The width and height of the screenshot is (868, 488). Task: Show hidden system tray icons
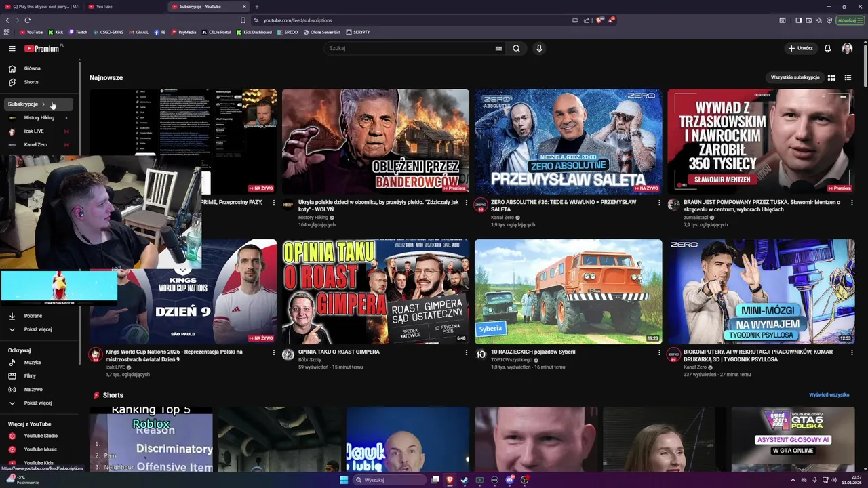pos(793,480)
